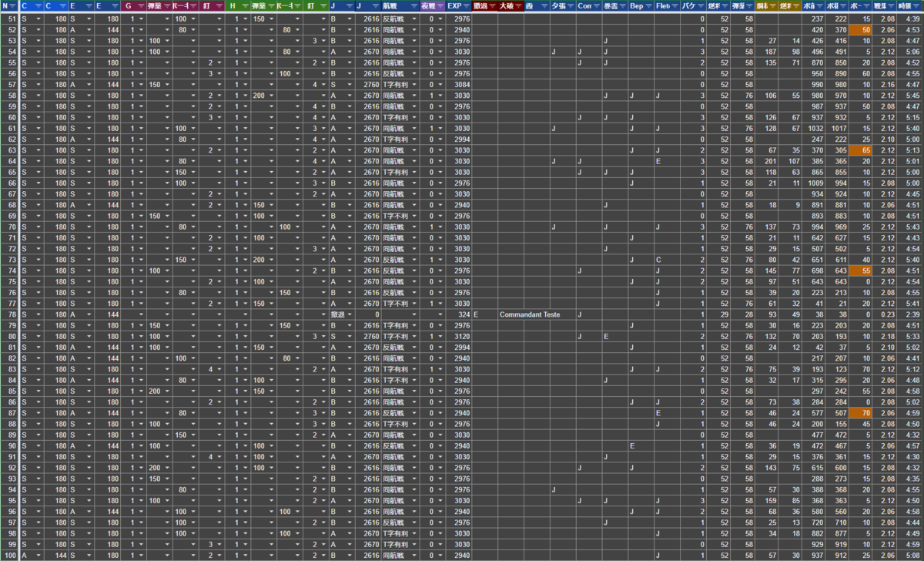Open the 200 弾薬 dropdown in row 85
The image size is (924, 561).
click(166, 391)
